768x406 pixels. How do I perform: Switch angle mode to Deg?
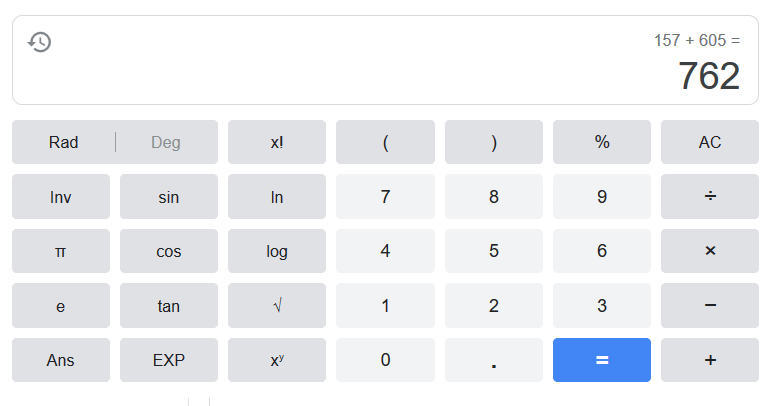pos(166,142)
